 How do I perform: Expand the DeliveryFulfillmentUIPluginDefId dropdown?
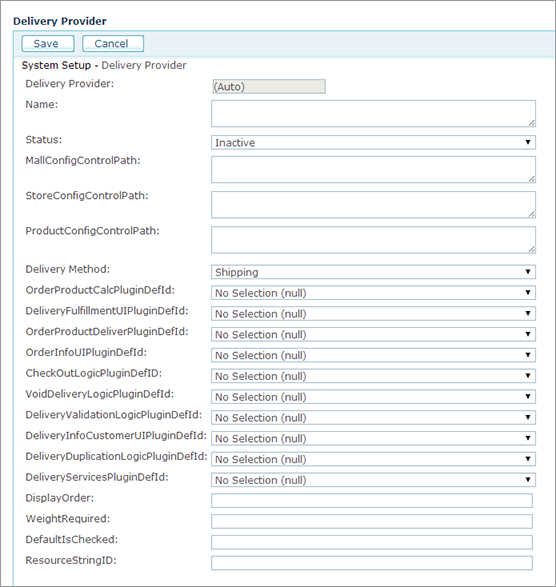pyautogui.click(x=373, y=313)
